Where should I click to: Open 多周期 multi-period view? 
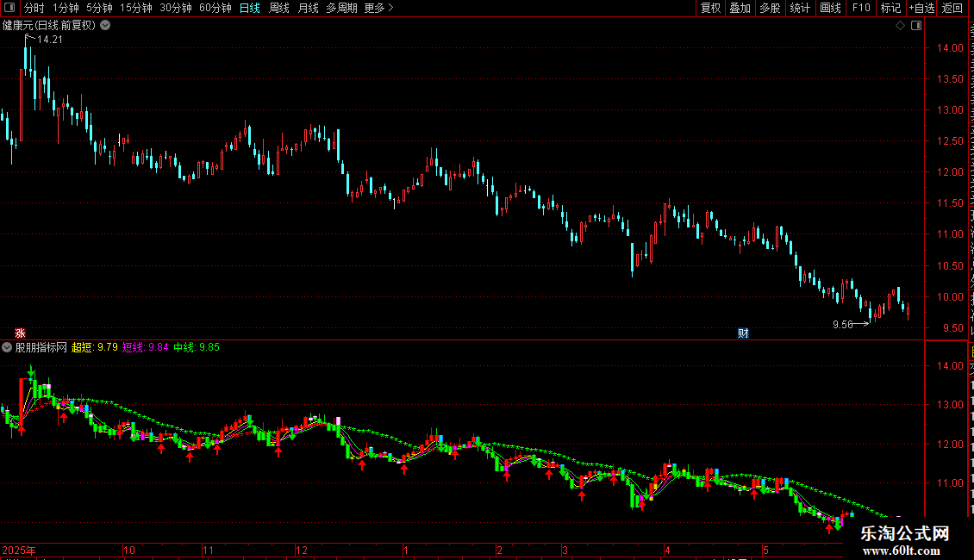[x=341, y=8]
